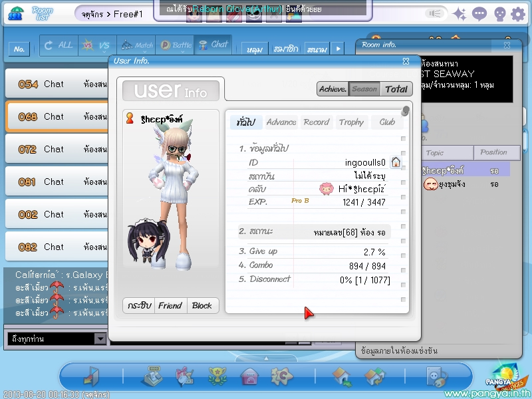532x399 pixels.
Task: Open the cash register shop icon
Action: pos(152,376)
